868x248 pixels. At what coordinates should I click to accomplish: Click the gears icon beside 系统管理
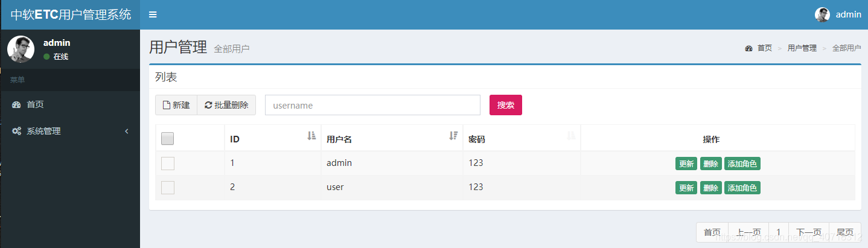point(16,131)
